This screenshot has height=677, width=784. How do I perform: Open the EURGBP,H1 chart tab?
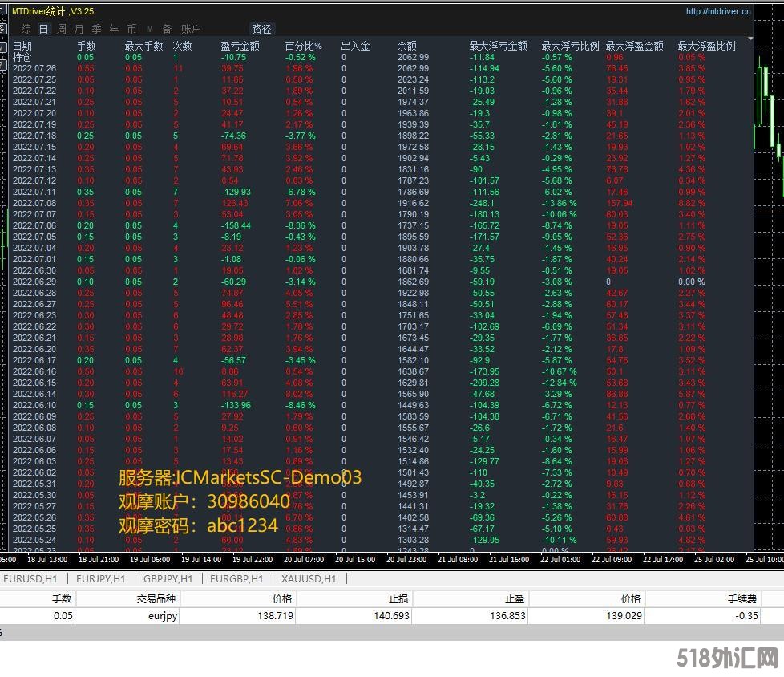tap(236, 579)
